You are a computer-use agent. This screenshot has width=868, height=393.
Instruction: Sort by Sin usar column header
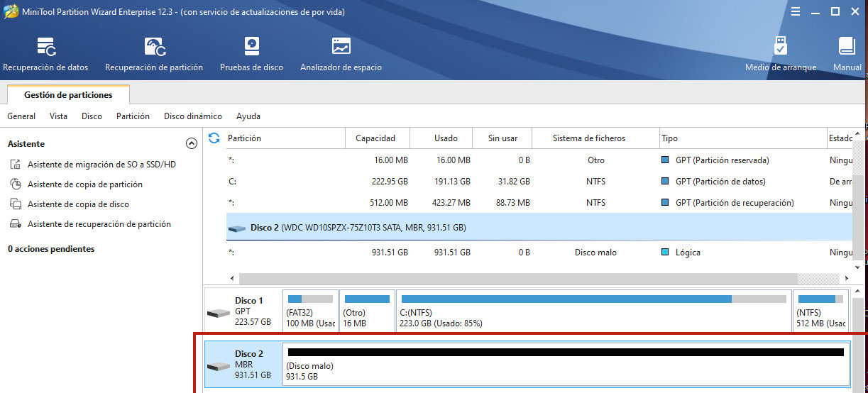coord(503,138)
